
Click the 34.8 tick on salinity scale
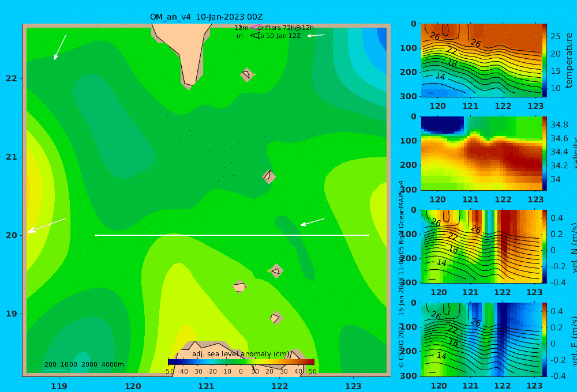click(x=559, y=125)
